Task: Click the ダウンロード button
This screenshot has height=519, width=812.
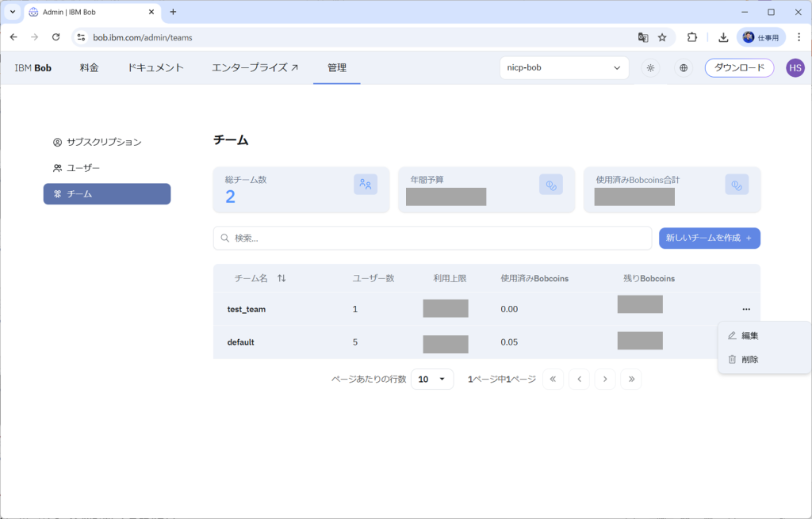Action: click(x=739, y=68)
